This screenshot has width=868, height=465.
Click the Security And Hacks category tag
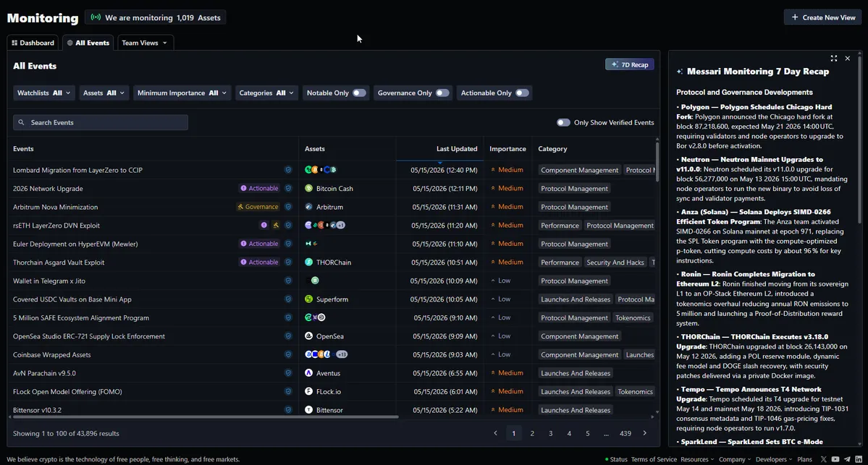(615, 262)
